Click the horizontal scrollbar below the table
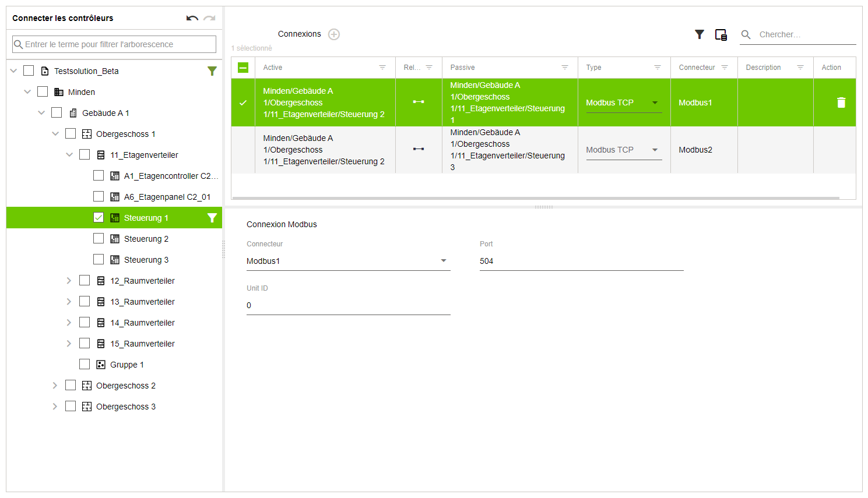This screenshot has height=498, width=868. [535, 198]
